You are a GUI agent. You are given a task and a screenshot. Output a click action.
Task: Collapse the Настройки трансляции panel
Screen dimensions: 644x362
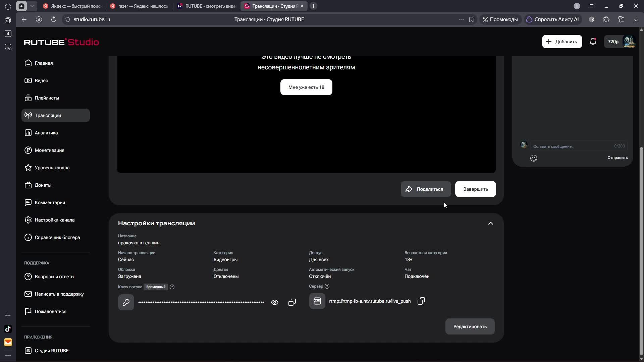[x=491, y=223]
